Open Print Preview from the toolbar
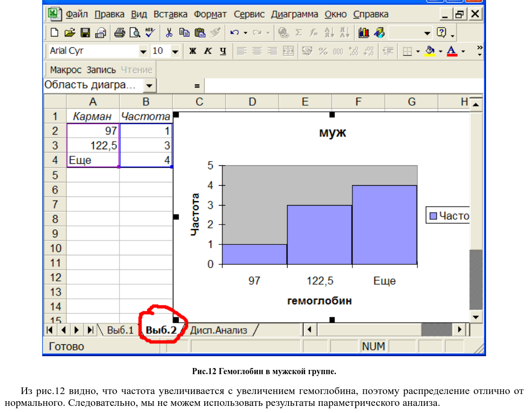 pyautogui.click(x=135, y=33)
